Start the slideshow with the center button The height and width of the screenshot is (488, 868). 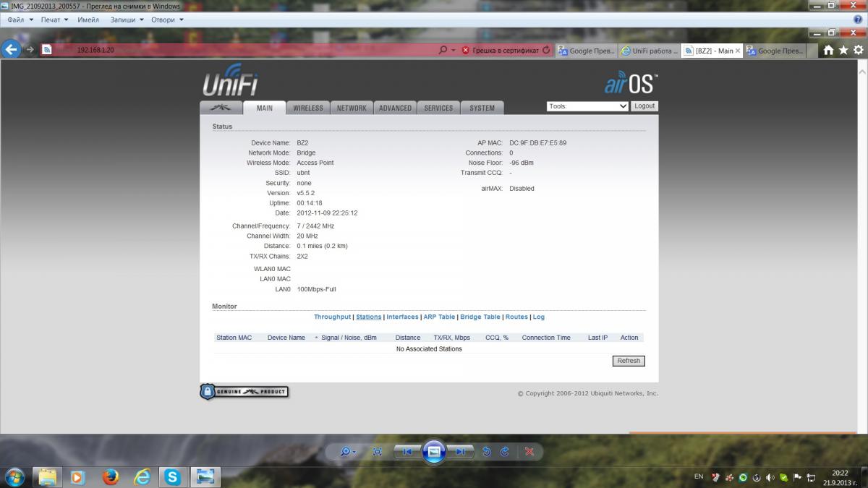(433, 451)
